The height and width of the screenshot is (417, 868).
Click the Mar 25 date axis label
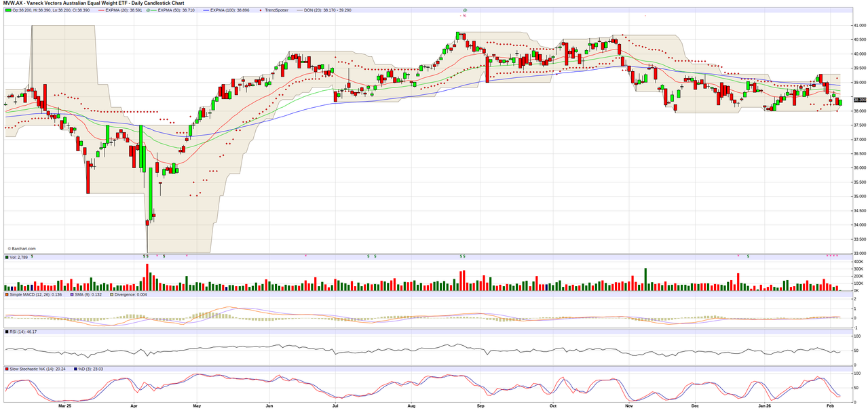point(65,405)
